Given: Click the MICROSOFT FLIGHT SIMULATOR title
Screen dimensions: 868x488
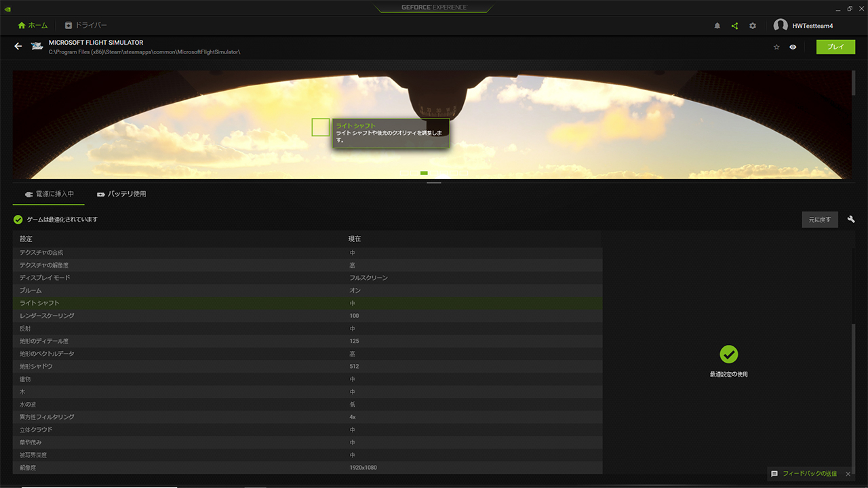Looking at the screenshot, I should tap(96, 43).
